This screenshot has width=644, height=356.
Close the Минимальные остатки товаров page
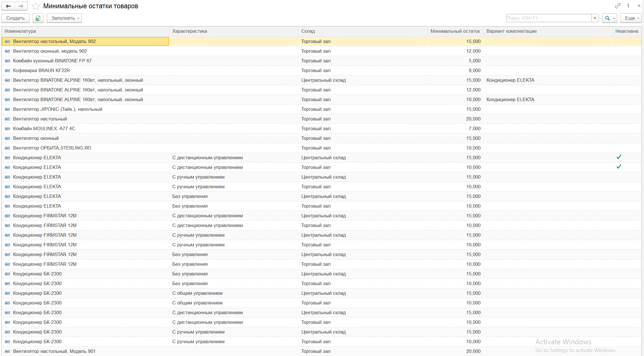tap(639, 6)
